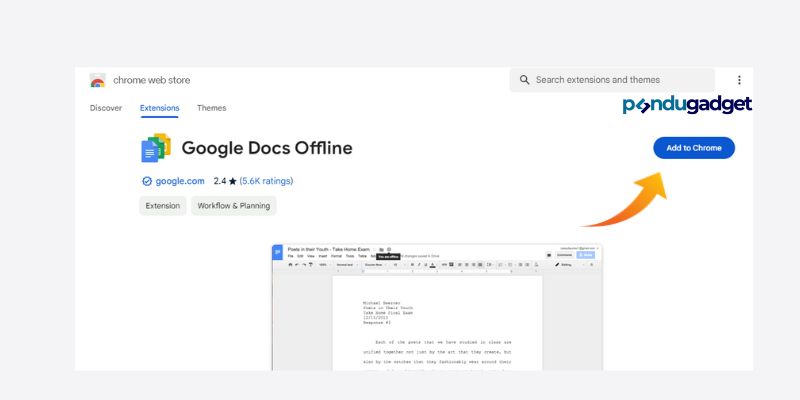This screenshot has height=400, width=800.
Task: Click the search magnifier icon
Action: click(524, 80)
